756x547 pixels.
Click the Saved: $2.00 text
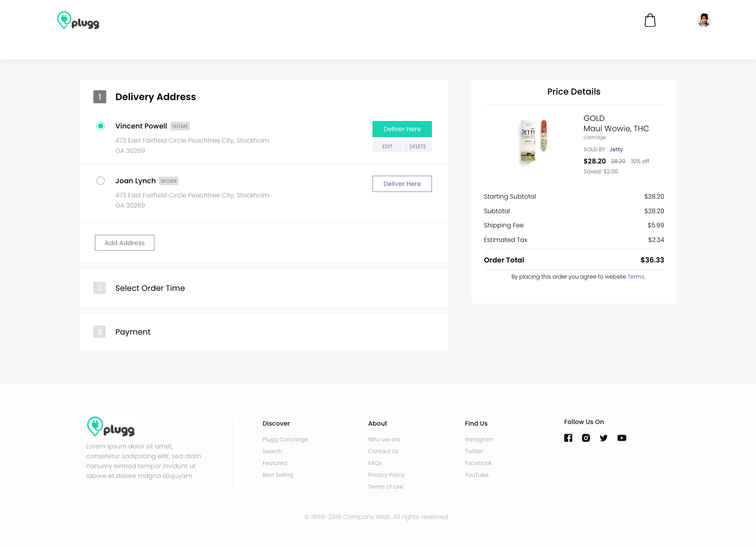point(601,171)
